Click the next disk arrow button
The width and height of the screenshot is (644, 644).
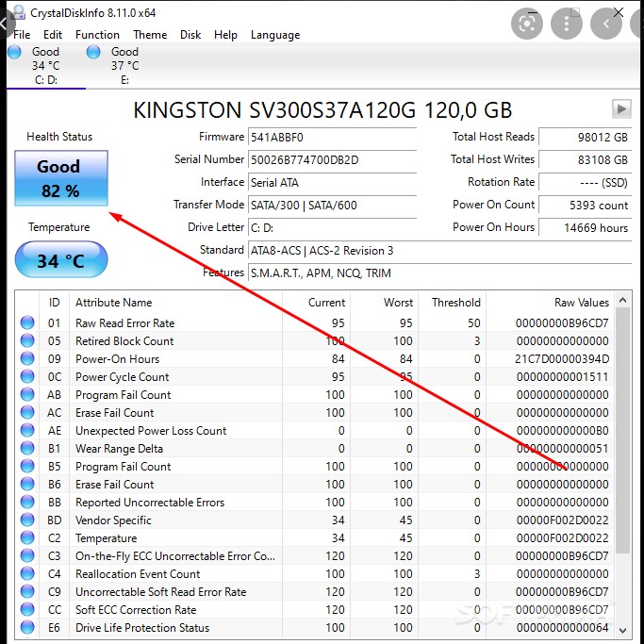tap(621, 108)
